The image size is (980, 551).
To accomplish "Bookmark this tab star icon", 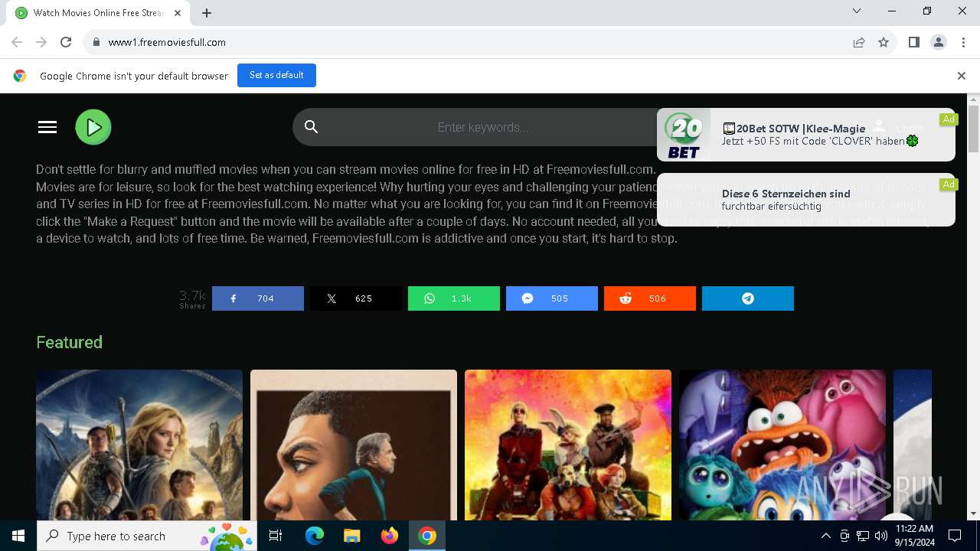I will [x=884, y=42].
